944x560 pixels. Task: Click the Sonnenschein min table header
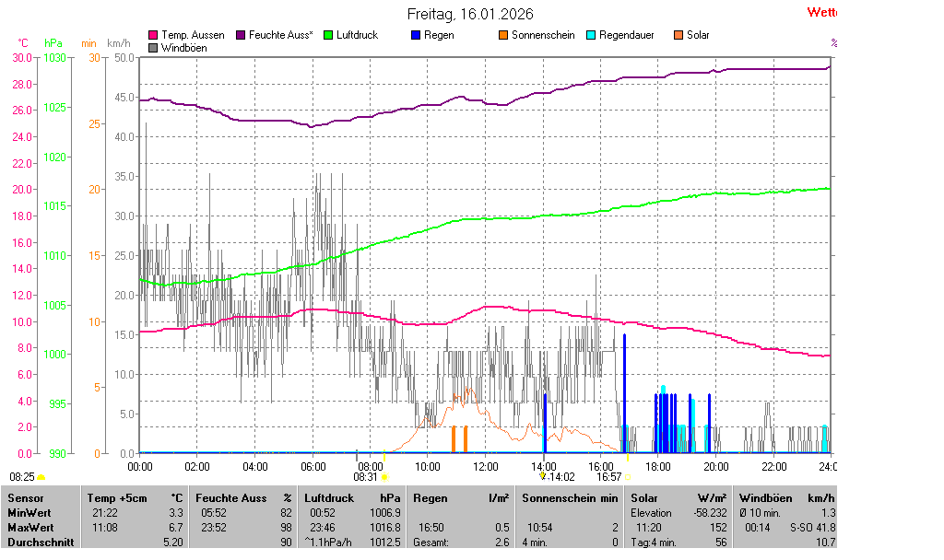click(570, 497)
